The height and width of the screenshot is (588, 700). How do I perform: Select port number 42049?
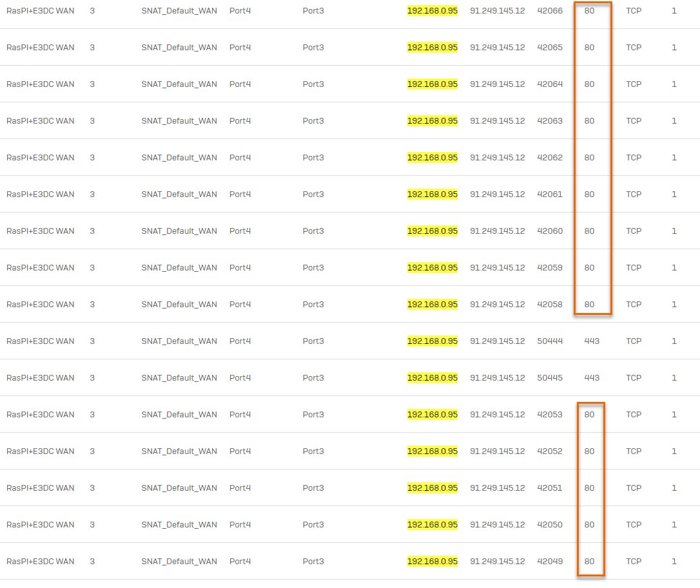pyautogui.click(x=550, y=561)
